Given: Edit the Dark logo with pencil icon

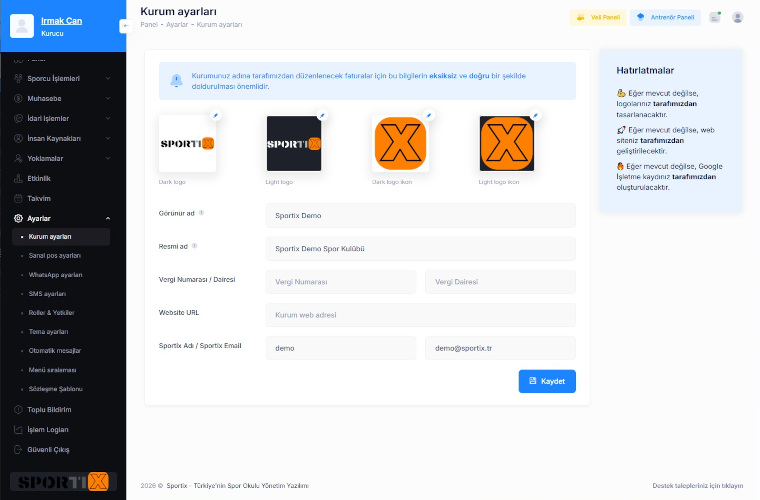Looking at the screenshot, I should point(216,115).
